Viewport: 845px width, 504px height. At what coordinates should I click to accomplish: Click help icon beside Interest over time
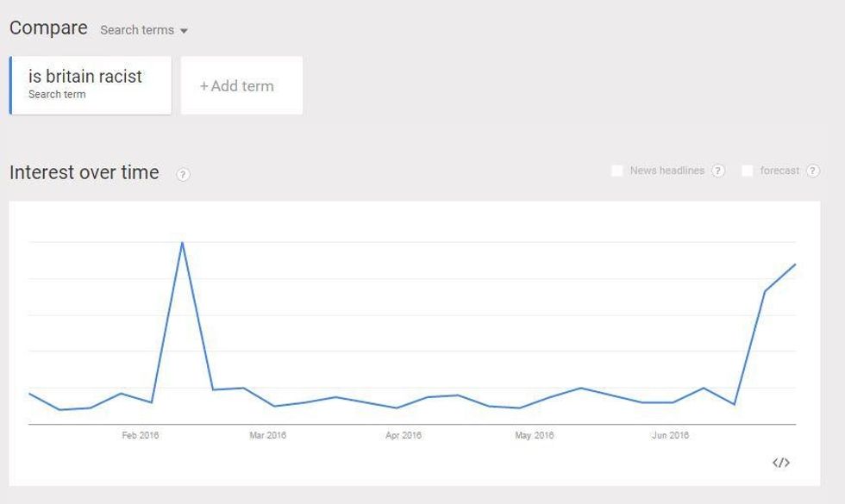(183, 174)
